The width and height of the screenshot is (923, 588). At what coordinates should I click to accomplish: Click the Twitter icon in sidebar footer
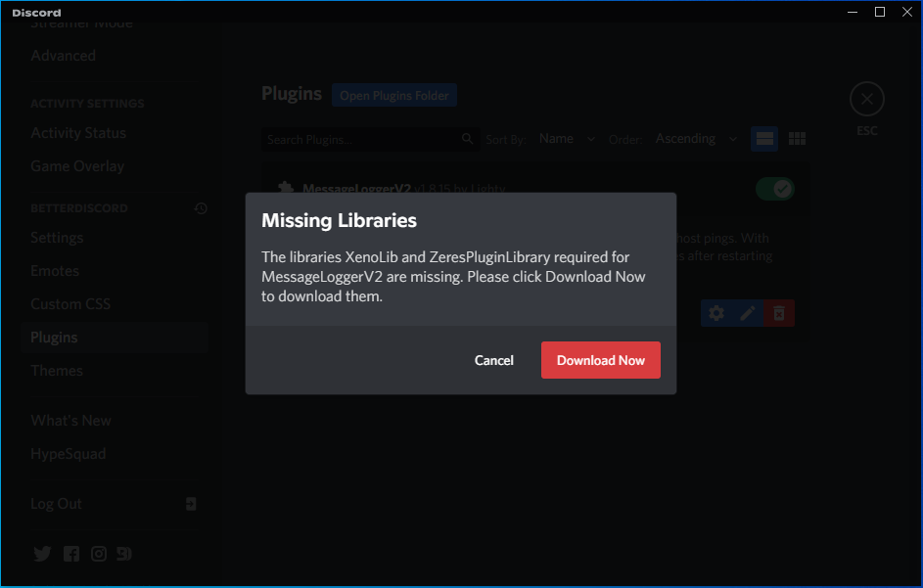42,554
